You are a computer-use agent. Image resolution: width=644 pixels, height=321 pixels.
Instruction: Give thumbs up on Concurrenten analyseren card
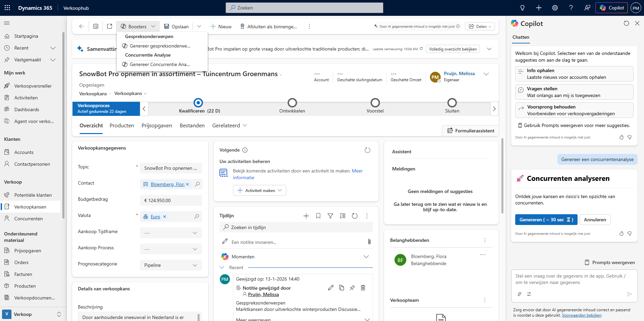point(621,233)
